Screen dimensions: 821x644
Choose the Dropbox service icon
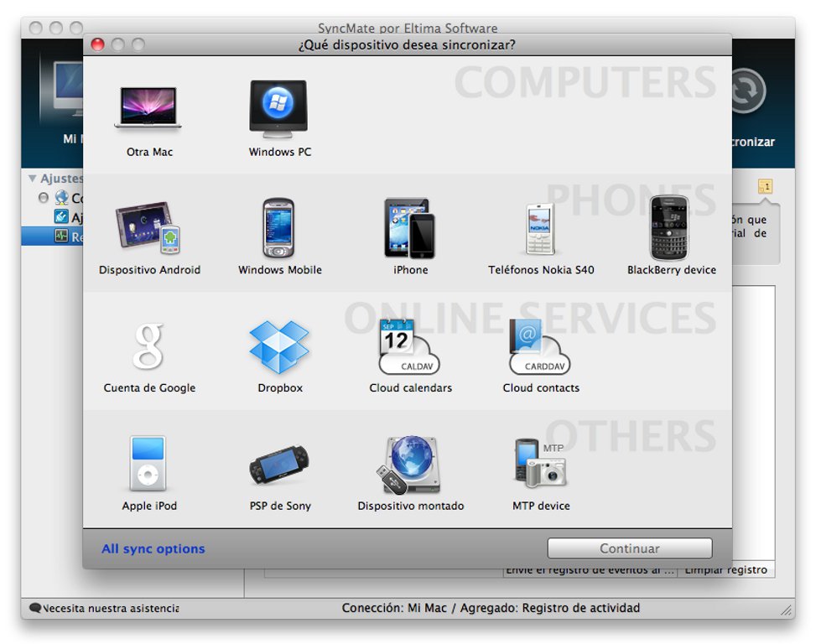(279, 346)
